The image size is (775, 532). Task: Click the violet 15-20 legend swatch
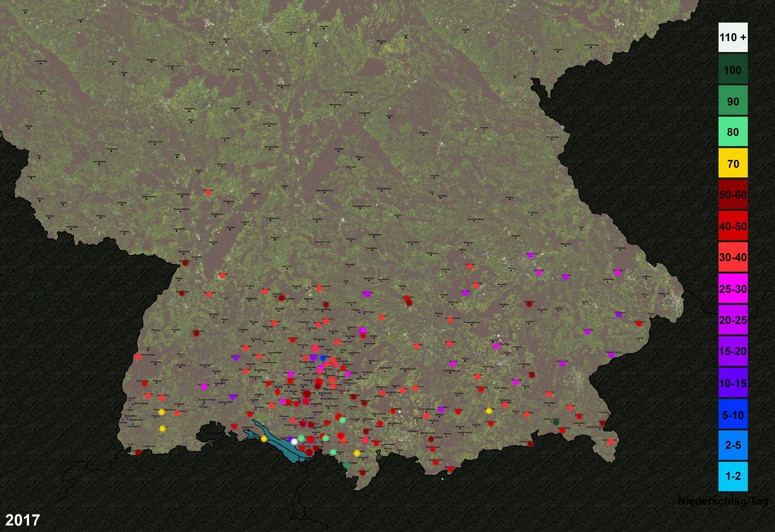click(x=733, y=352)
